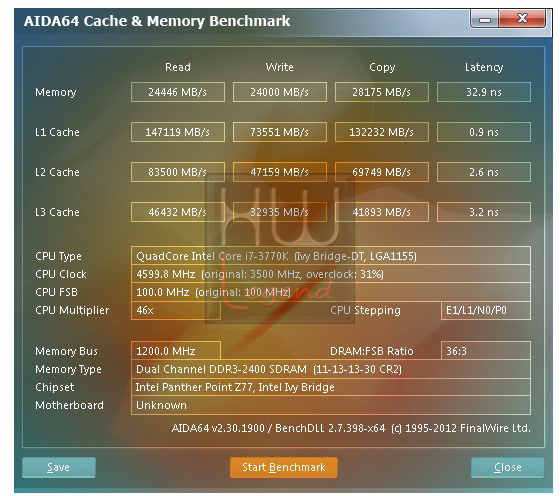Select L3 Cache Write value 32935 MB/s
The height and width of the screenshot is (496, 560).
click(280, 212)
